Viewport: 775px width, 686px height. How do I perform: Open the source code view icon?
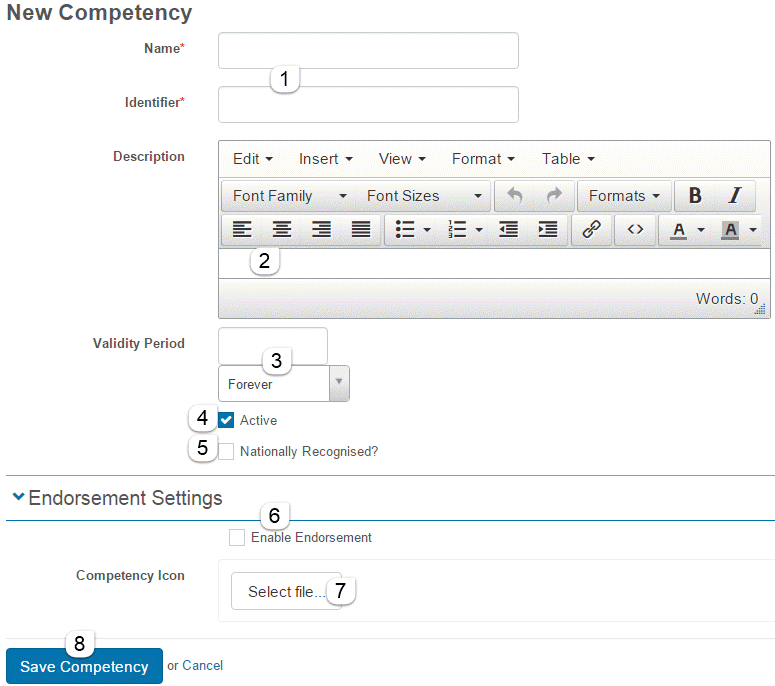coord(635,230)
